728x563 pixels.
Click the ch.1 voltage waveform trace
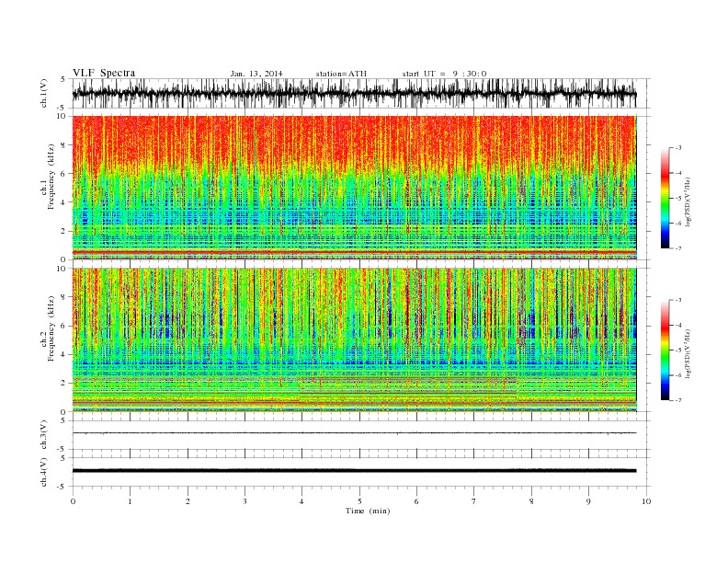[354, 93]
